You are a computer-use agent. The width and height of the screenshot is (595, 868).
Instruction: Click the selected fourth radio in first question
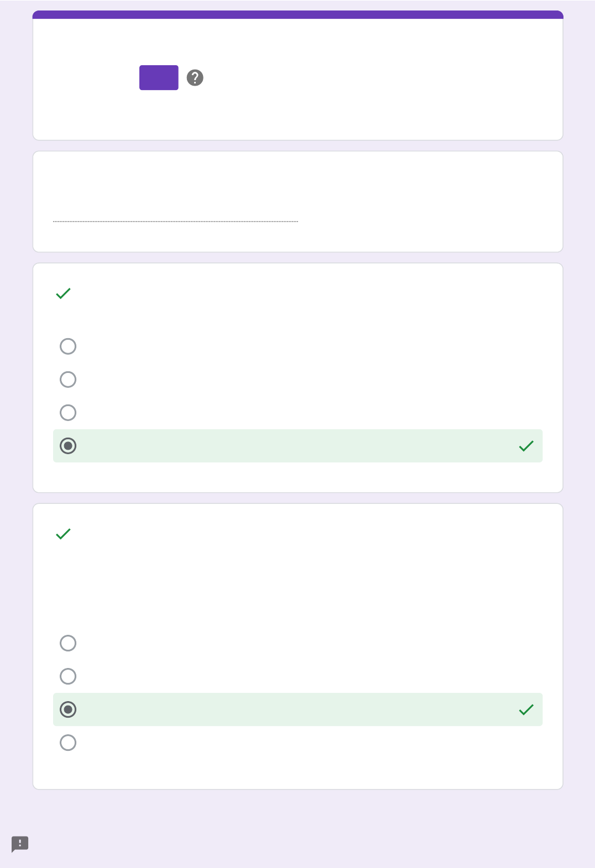[x=68, y=446]
